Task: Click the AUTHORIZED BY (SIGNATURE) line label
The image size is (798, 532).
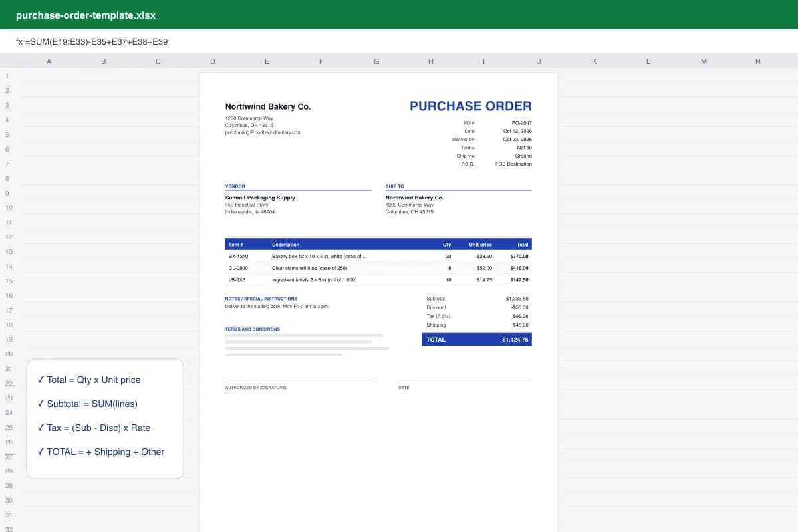Action: (256, 388)
